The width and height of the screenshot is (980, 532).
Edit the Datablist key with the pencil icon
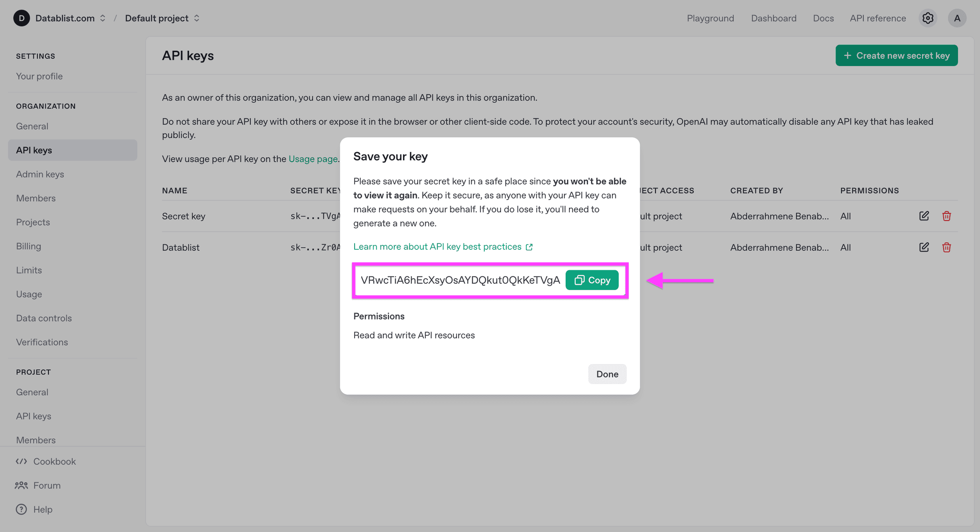pos(924,247)
